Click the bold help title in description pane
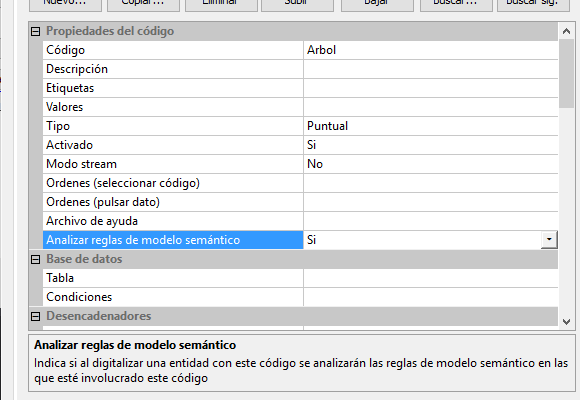 (135, 345)
